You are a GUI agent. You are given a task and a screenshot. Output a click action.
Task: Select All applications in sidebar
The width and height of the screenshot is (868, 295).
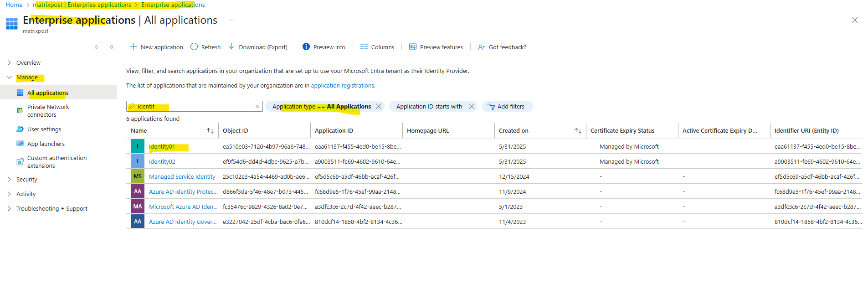[48, 93]
